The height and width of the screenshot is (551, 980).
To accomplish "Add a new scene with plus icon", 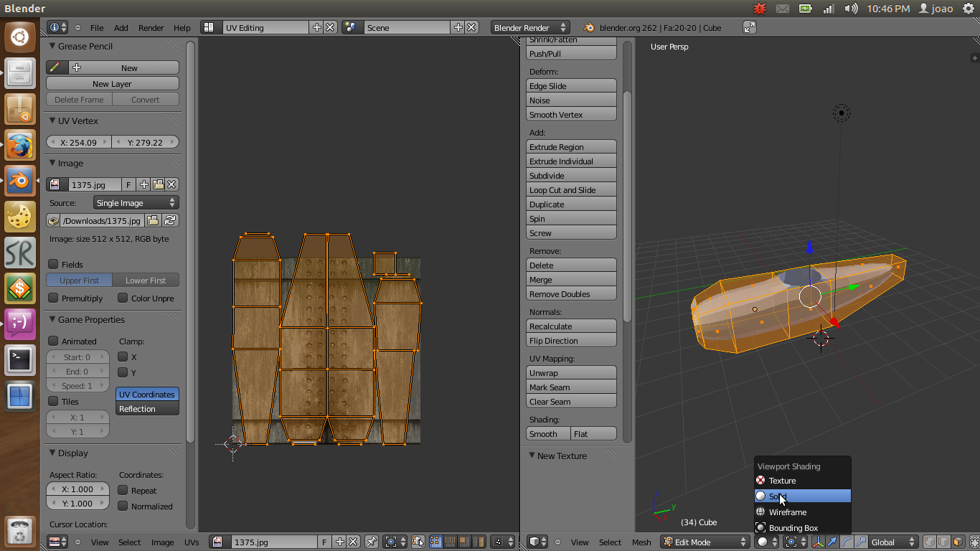I will tap(458, 27).
